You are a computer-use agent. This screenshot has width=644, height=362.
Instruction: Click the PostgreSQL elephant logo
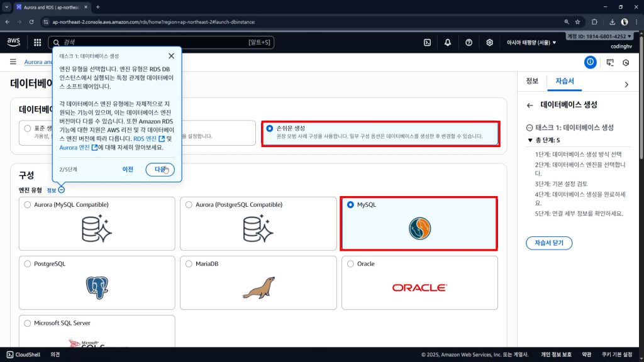[97, 287]
